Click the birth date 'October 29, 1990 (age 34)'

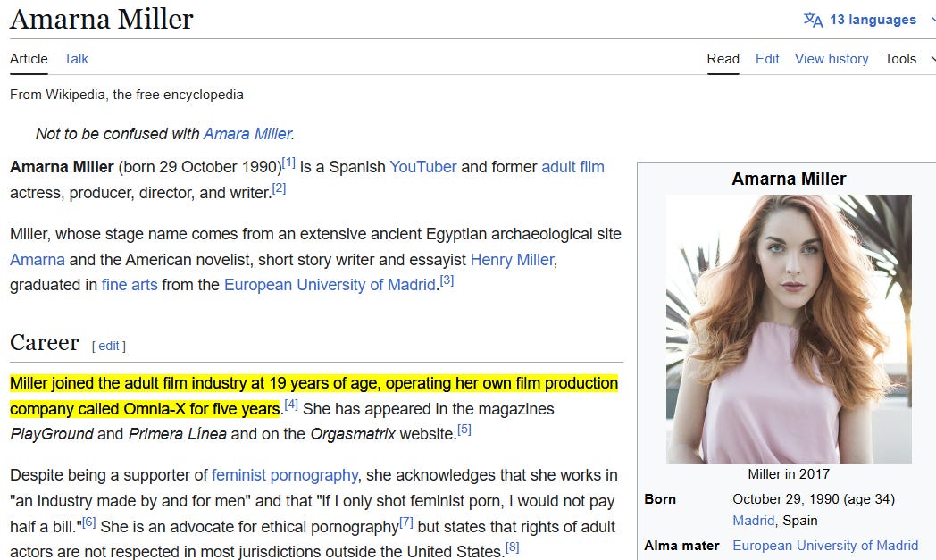coord(814,499)
